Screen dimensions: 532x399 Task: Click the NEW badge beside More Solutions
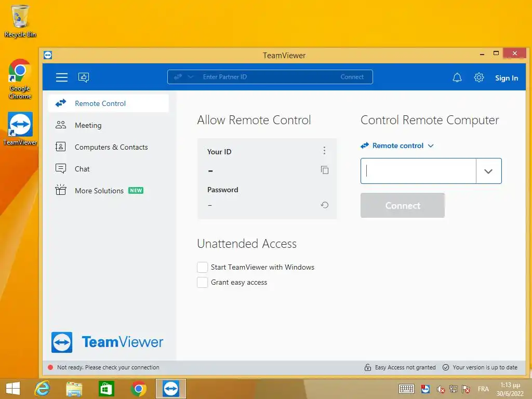(136, 190)
